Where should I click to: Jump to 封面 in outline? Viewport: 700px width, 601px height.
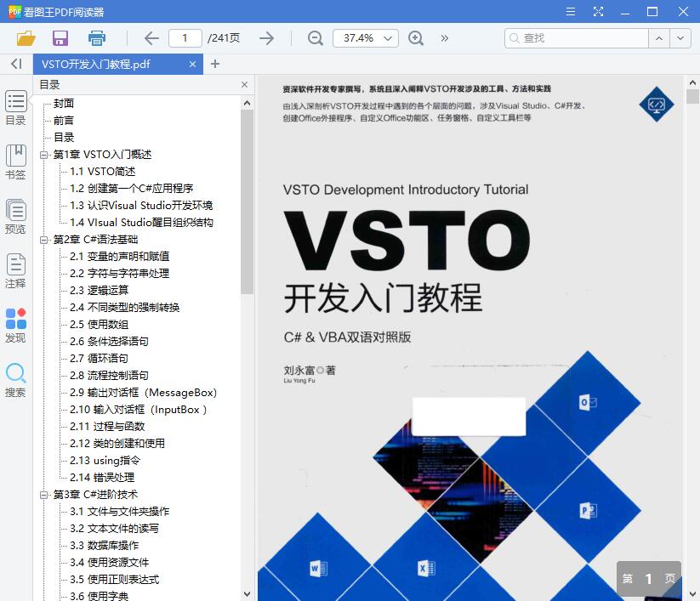64,104
